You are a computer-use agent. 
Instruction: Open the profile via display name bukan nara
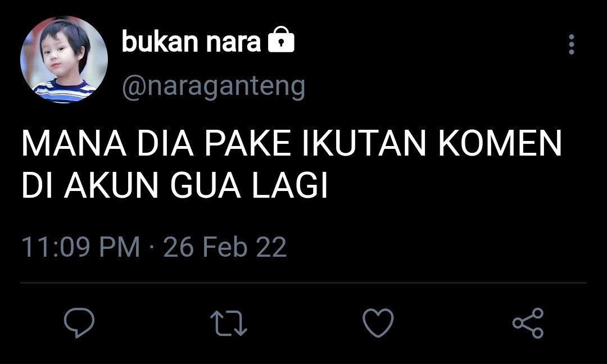191,42
